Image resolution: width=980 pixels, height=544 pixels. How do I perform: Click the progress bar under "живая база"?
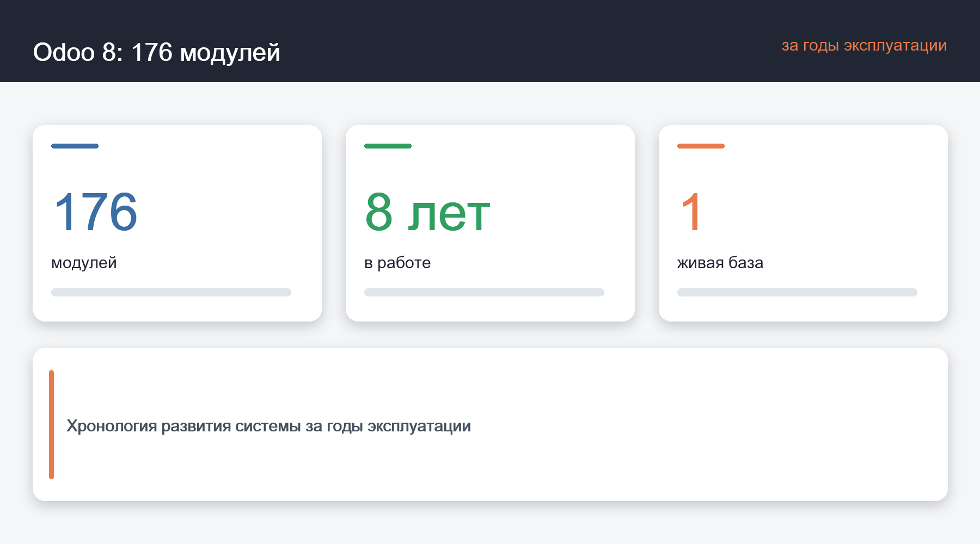[797, 292]
